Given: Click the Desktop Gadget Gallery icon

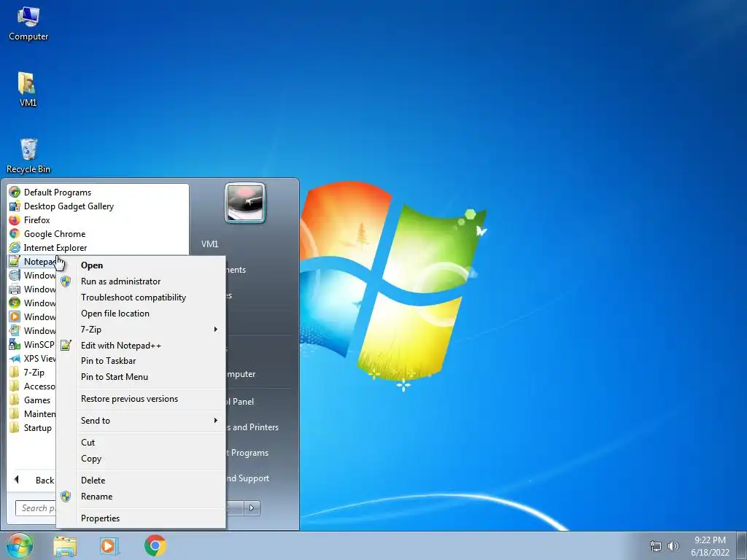Looking at the screenshot, I should click(x=15, y=206).
